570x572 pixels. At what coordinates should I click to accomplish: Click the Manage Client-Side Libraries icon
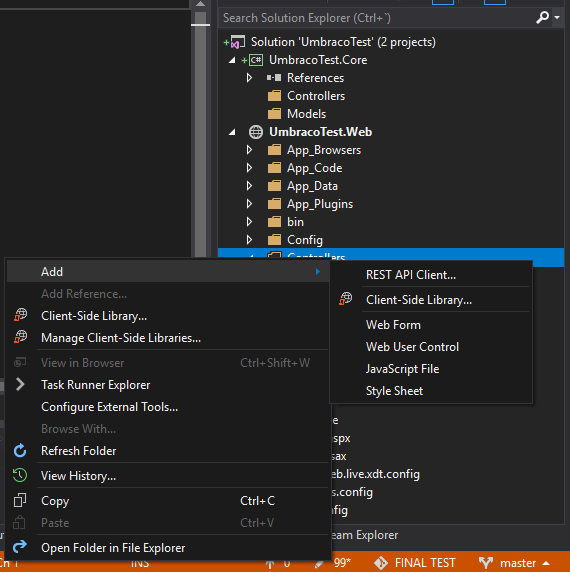[20, 337]
